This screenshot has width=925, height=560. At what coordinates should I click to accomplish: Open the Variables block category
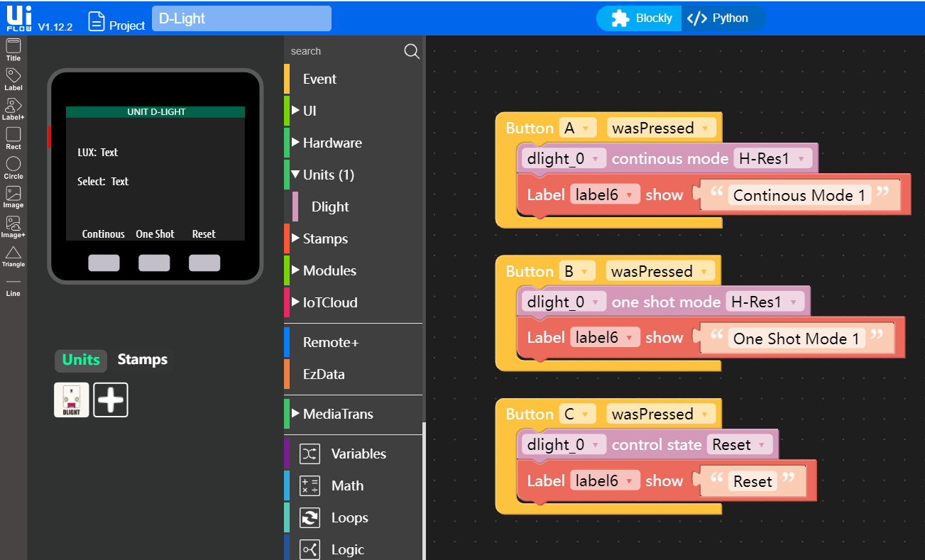358,454
